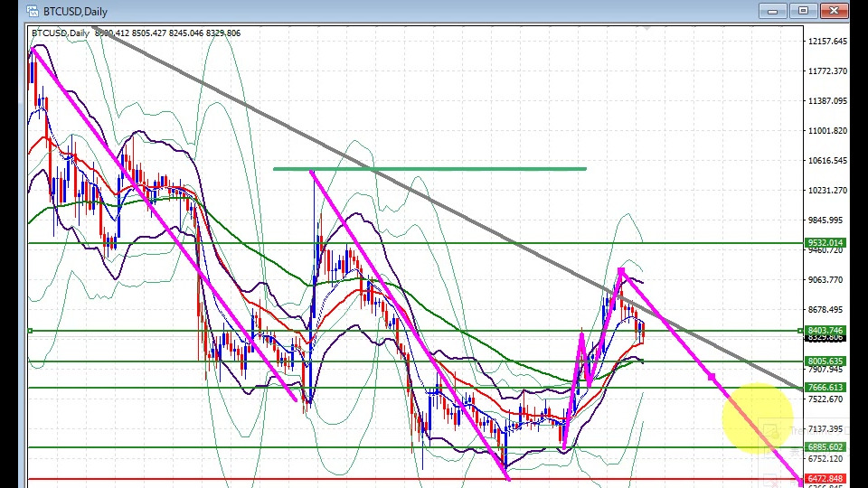Click the 10231.270 price axis value
The height and width of the screenshot is (488, 868).
827,191
